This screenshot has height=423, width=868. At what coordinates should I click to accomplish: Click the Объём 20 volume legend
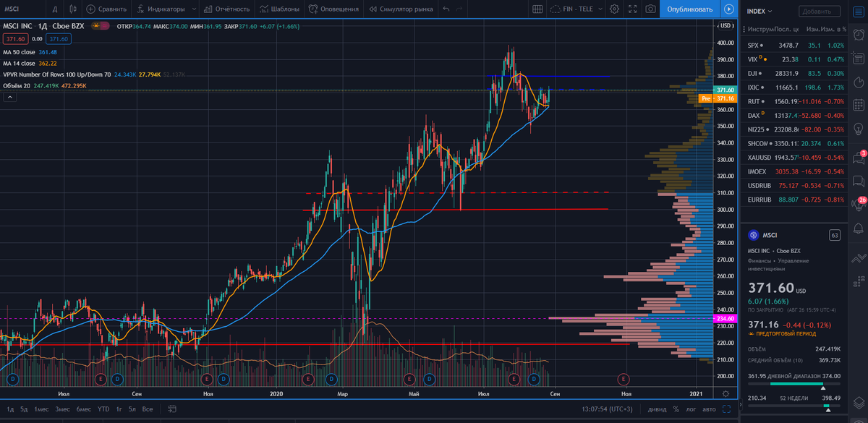[16, 85]
